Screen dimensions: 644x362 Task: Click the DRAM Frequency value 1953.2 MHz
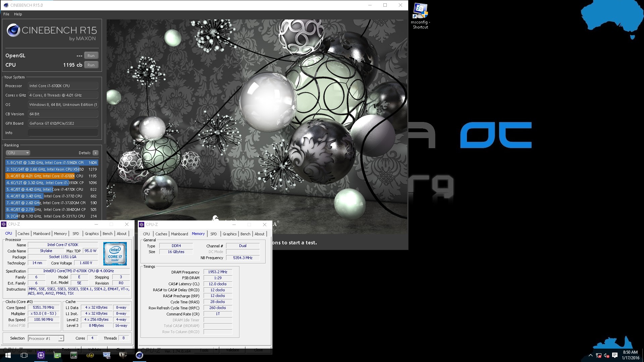coord(218,272)
